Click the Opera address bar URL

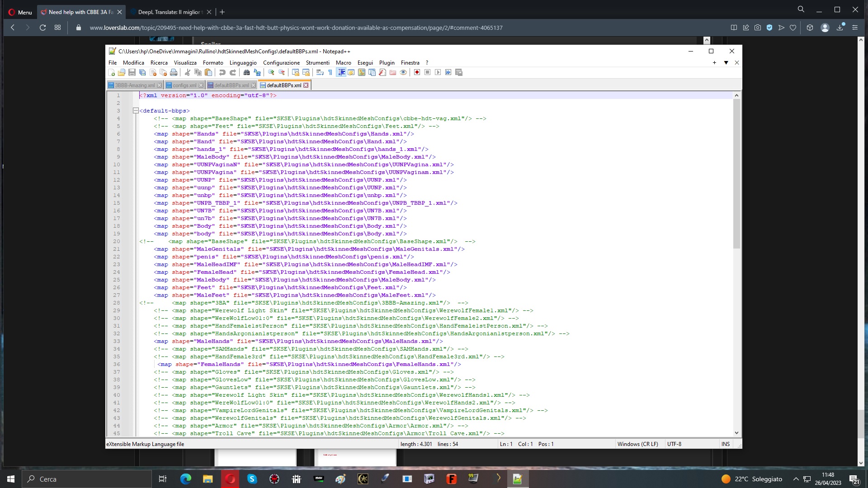point(296,28)
